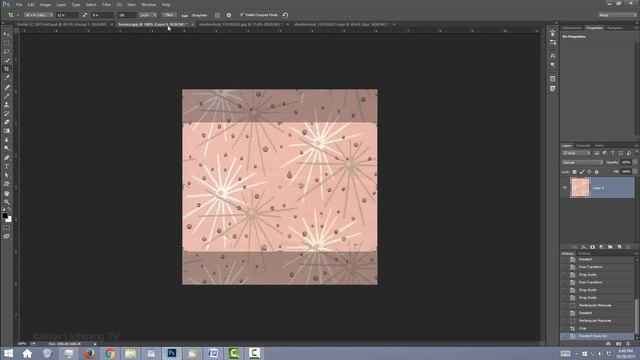640x360 pixels.
Task: Open crop aspect ratio preset dropdown
Action: (x=38, y=15)
